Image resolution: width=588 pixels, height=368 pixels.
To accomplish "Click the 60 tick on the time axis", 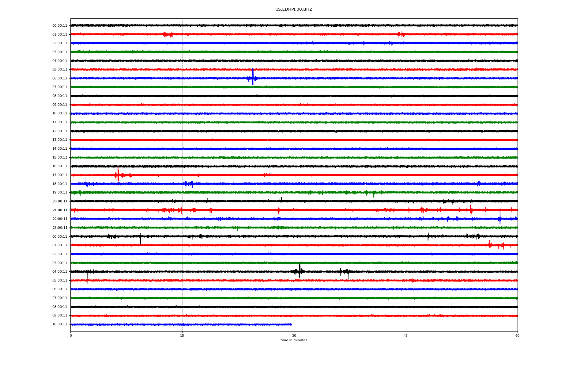I will pos(517,335).
